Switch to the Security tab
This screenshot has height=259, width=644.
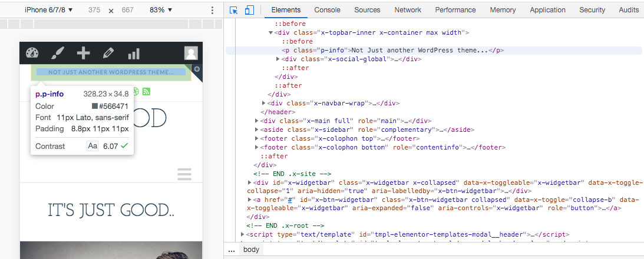tap(592, 10)
